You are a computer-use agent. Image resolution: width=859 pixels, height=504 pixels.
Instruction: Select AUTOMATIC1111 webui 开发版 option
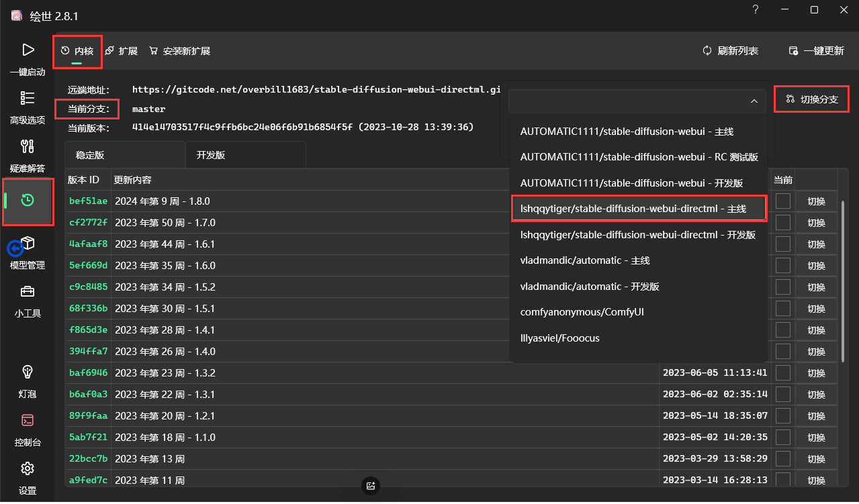[x=639, y=183]
